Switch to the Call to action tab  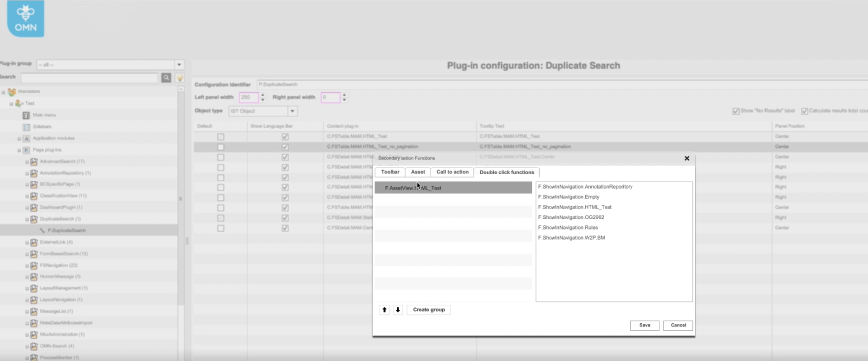pos(452,172)
